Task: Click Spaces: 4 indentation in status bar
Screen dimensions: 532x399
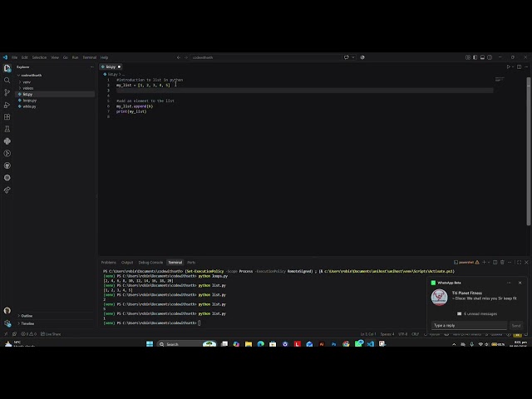Action: pyautogui.click(x=387, y=334)
